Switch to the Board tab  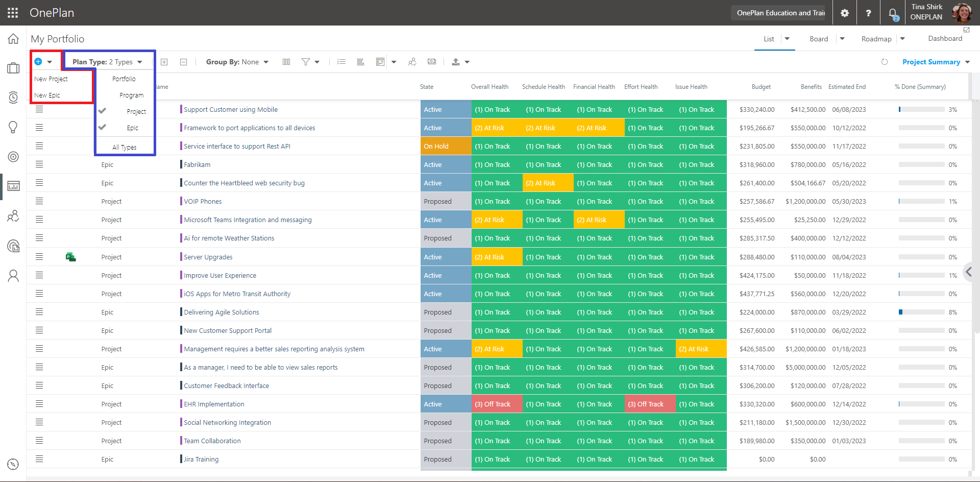pyautogui.click(x=819, y=39)
